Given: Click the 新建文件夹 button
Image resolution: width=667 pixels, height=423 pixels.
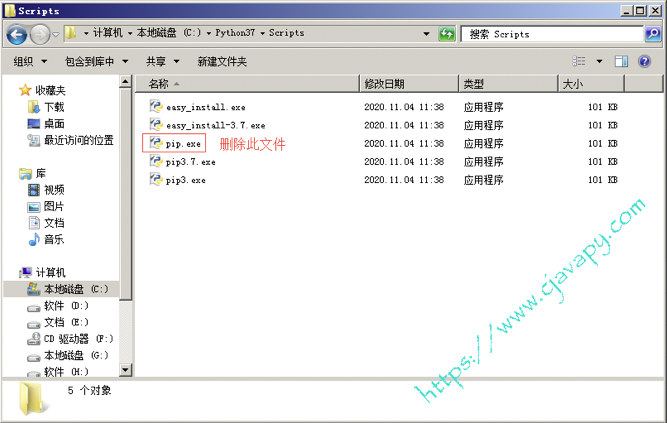Looking at the screenshot, I should pos(222,62).
